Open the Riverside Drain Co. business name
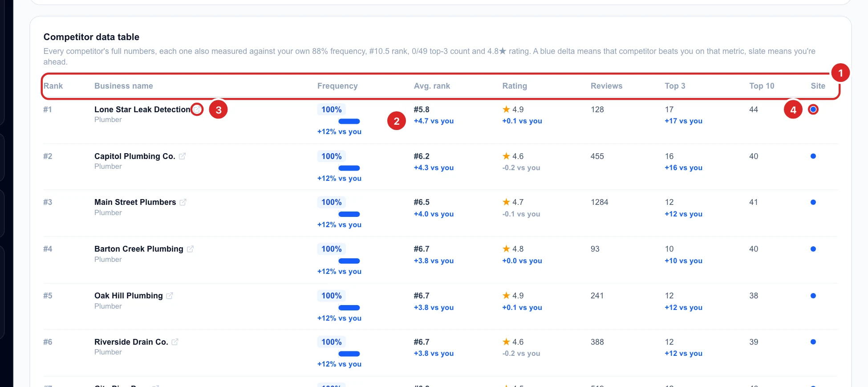Screen dimensions: 868x387 pos(131,342)
